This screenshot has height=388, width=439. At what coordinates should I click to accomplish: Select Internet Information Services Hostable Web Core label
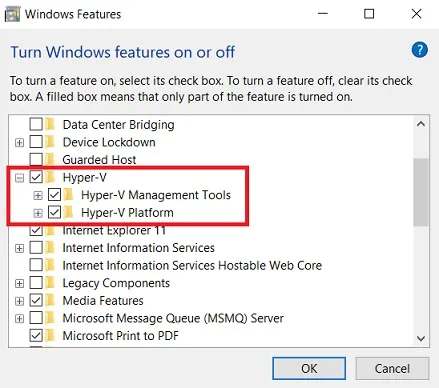point(192,265)
